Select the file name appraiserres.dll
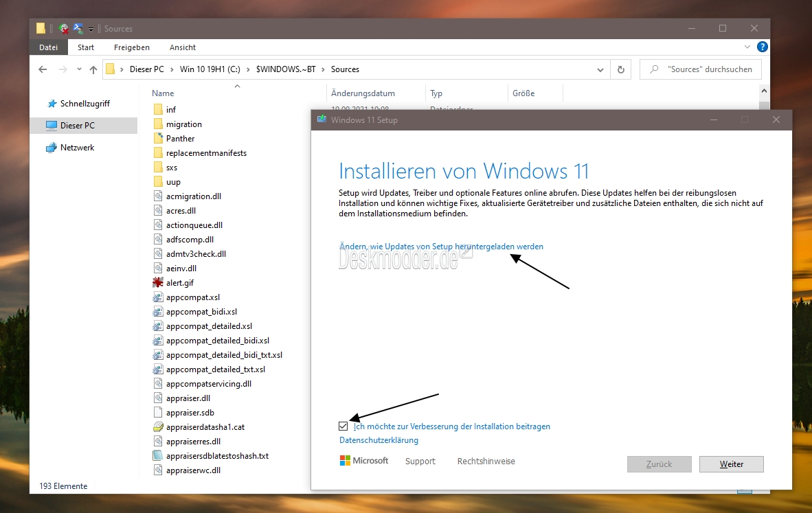 193,442
